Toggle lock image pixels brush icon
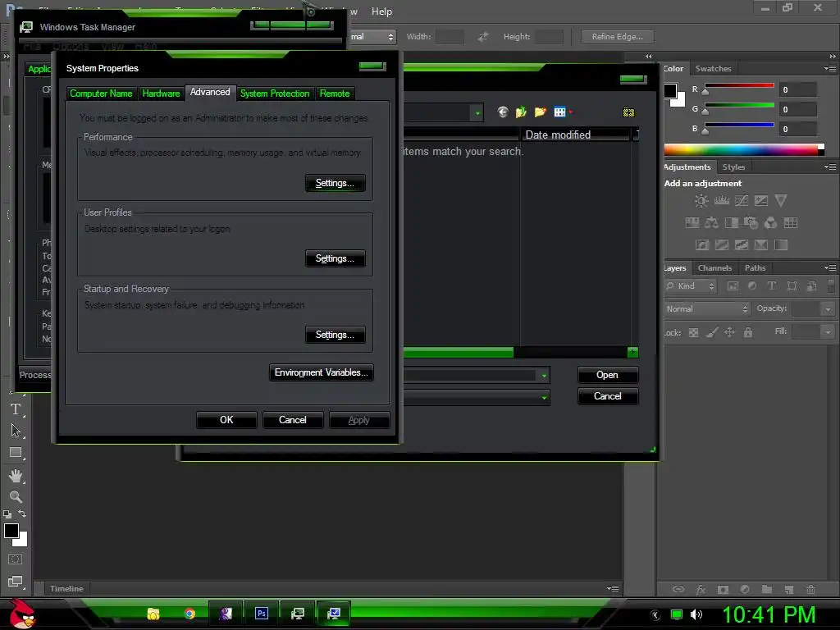 [711, 333]
